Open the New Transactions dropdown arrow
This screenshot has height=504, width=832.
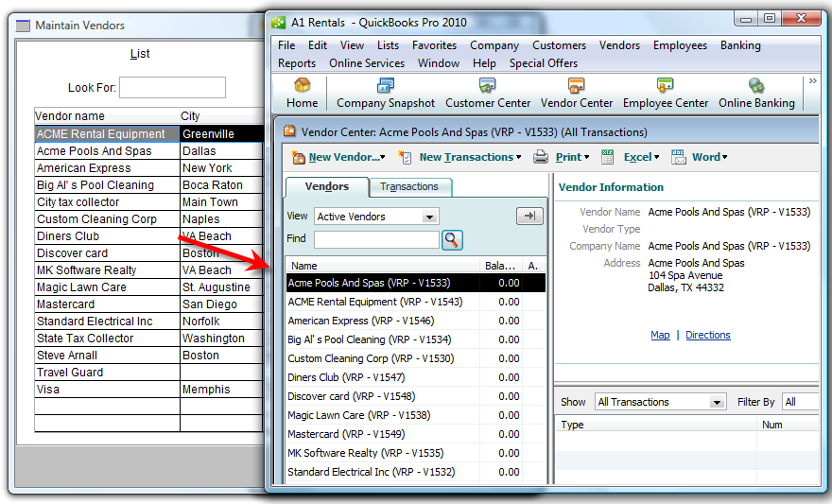coord(518,158)
